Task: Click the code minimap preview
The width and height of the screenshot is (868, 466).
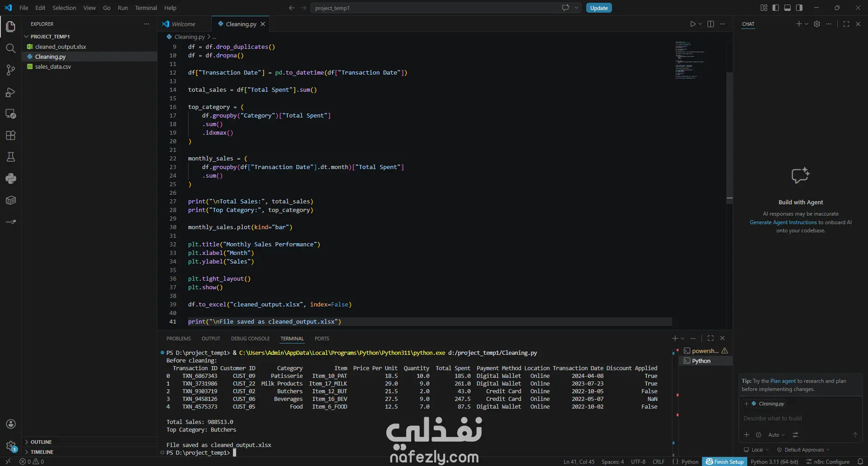Action: click(x=690, y=60)
